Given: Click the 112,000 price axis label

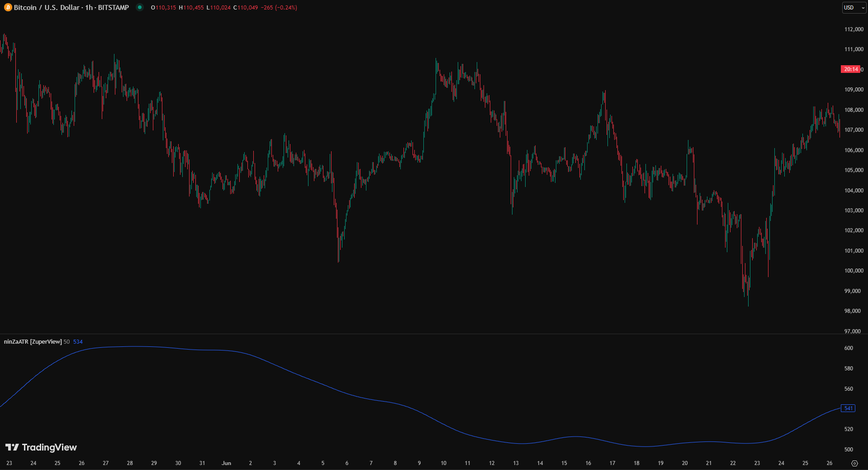Looking at the screenshot, I should click(854, 29).
